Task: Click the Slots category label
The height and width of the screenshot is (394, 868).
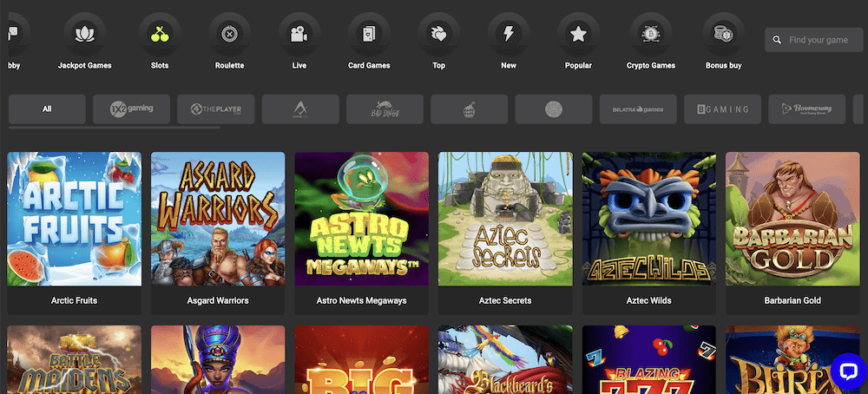Action: (x=160, y=65)
